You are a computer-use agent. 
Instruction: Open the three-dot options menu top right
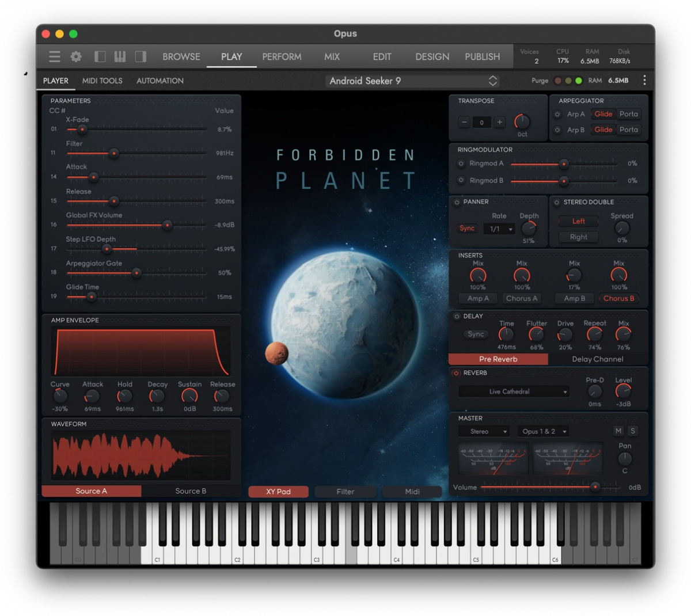[x=644, y=81]
